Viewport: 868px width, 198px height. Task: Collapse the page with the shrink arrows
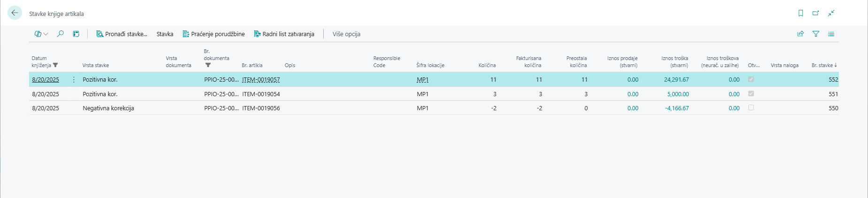(831, 13)
